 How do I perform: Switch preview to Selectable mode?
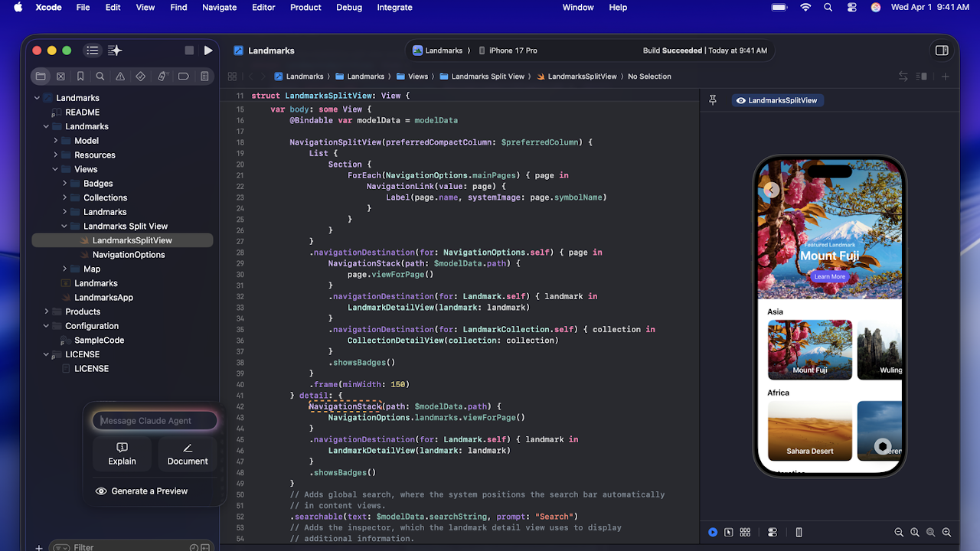click(x=729, y=532)
